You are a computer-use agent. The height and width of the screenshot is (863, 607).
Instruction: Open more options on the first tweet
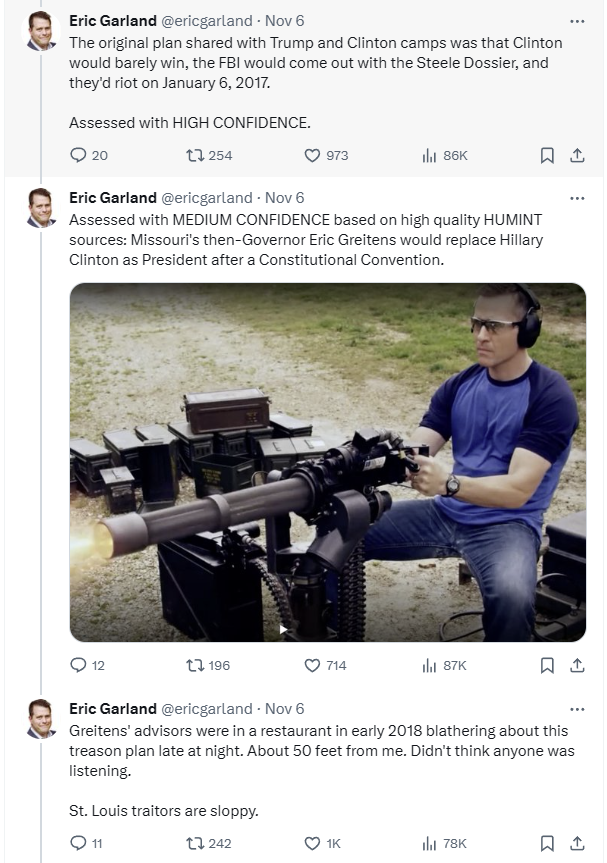[577, 21]
